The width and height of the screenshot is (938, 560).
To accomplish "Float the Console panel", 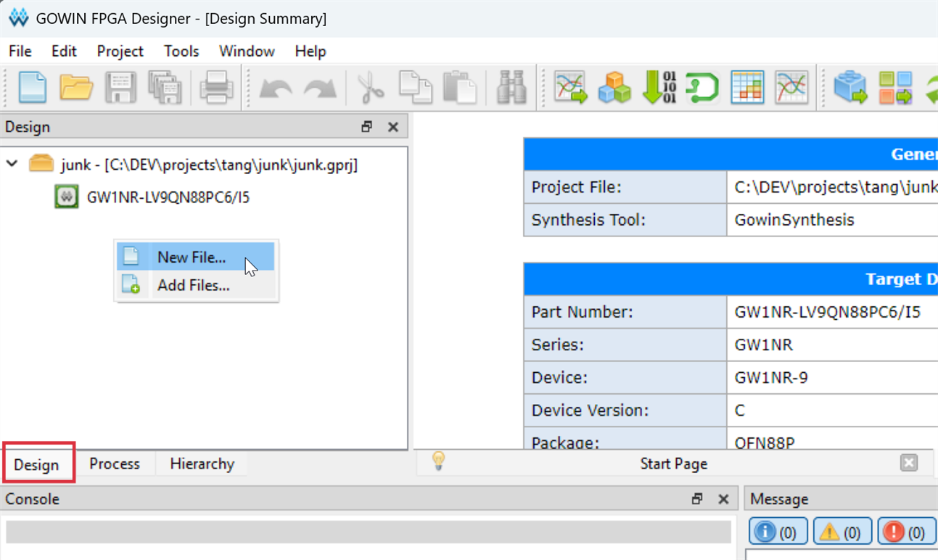I will 697,499.
